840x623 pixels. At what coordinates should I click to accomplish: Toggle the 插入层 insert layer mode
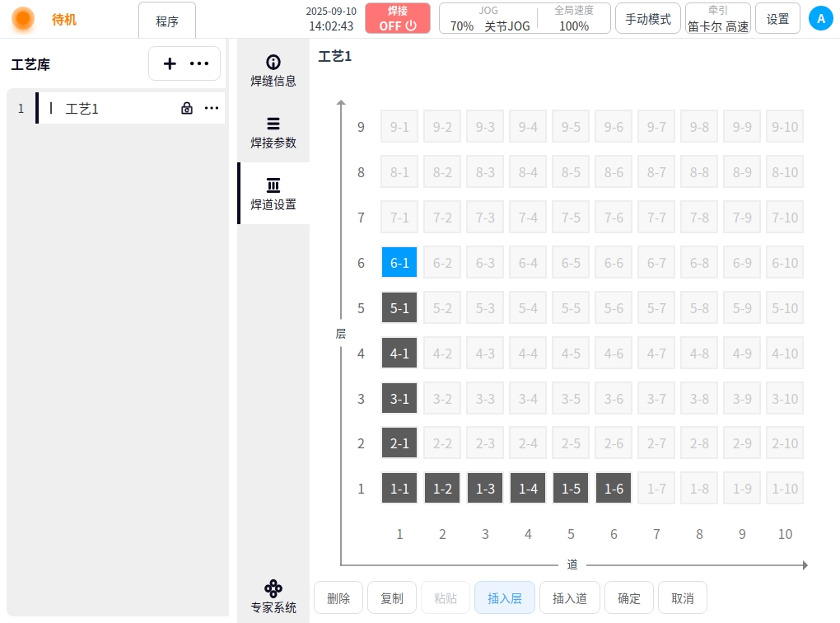[505, 598]
